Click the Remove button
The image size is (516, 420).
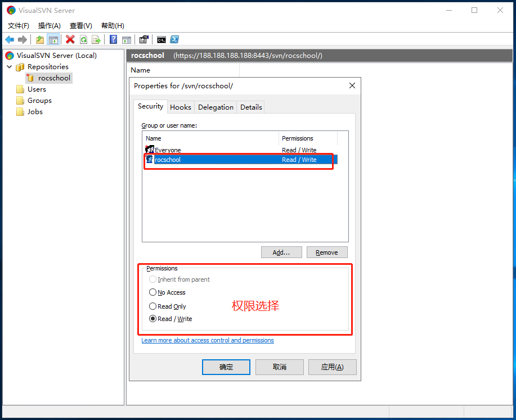327,252
